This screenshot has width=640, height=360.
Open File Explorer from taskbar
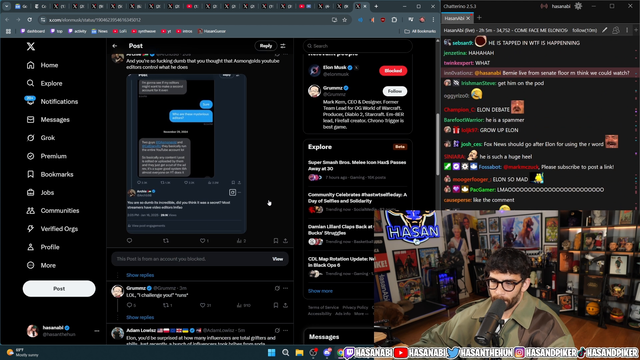point(299,353)
